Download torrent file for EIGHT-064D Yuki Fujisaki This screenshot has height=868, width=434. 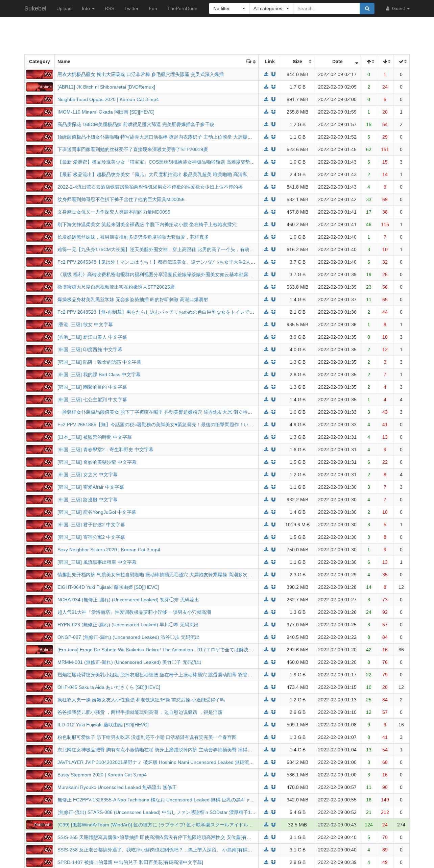click(266, 587)
